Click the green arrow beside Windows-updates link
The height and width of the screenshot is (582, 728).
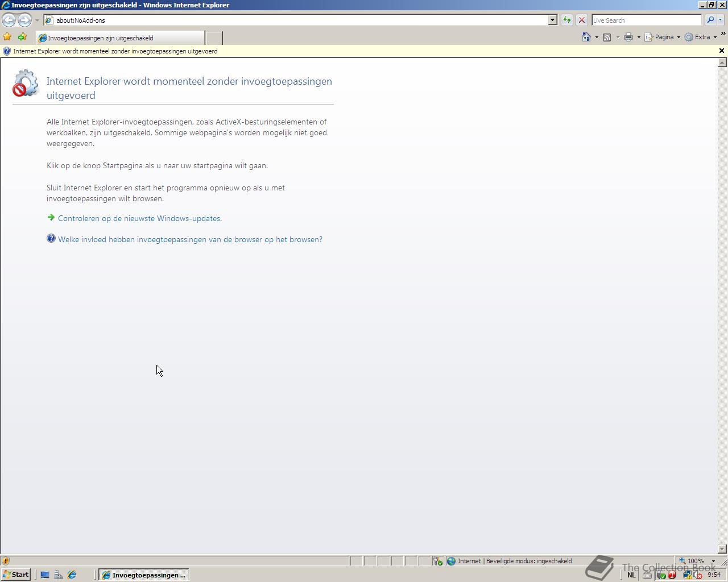click(x=51, y=218)
